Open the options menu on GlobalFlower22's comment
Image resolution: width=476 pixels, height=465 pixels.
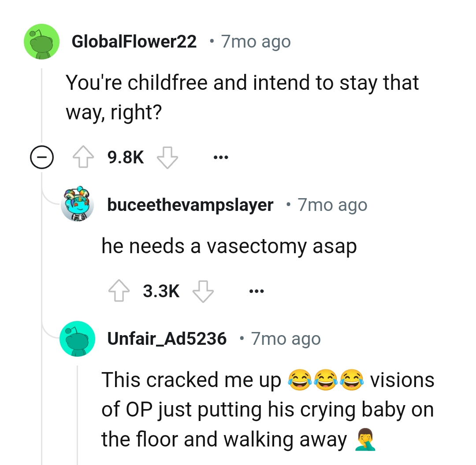tap(221, 157)
